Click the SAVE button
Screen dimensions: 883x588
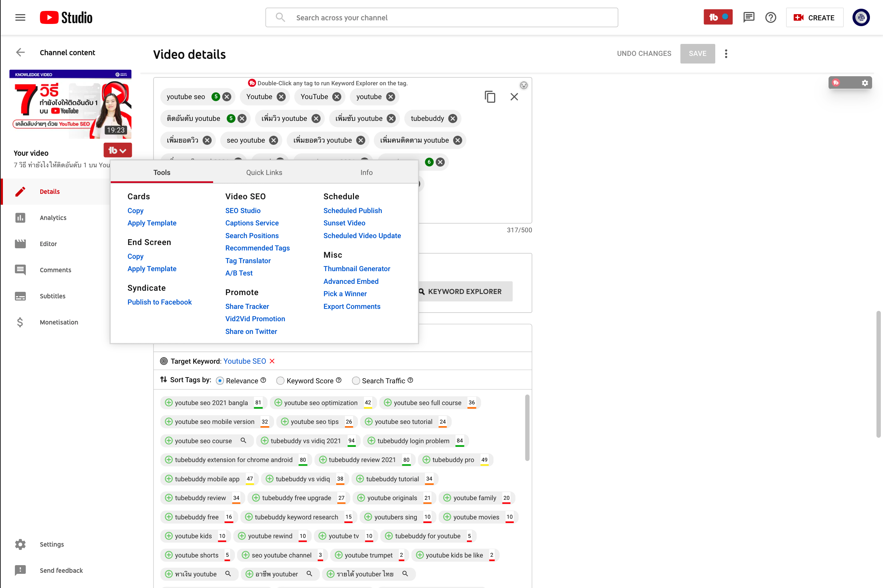(x=697, y=53)
